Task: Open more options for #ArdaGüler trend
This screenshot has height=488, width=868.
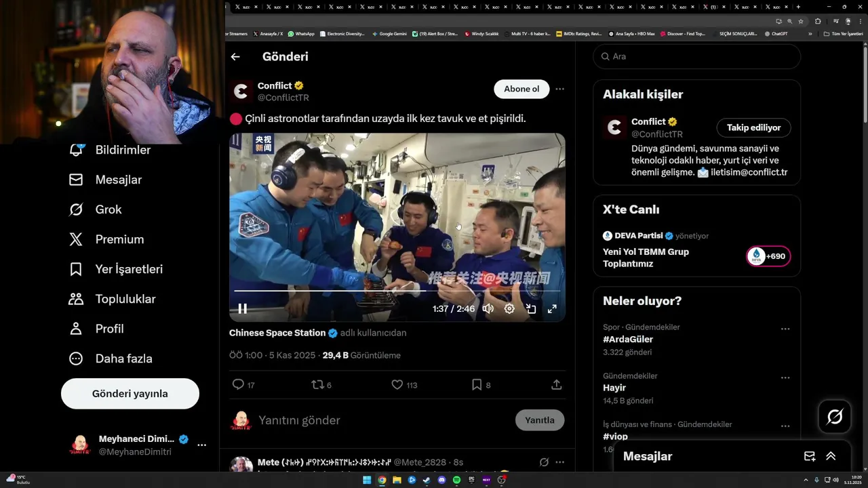Action: pos(785,329)
